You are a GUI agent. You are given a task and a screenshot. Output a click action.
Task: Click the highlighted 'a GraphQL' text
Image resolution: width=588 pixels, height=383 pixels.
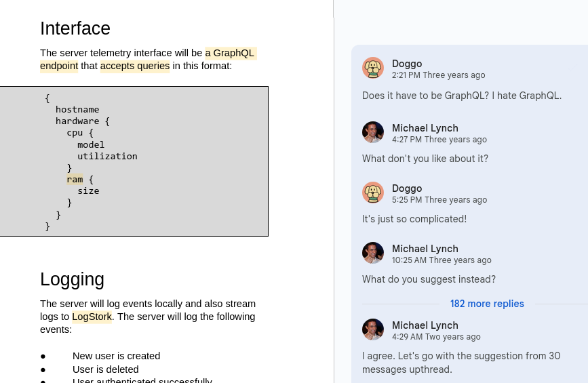(230, 53)
